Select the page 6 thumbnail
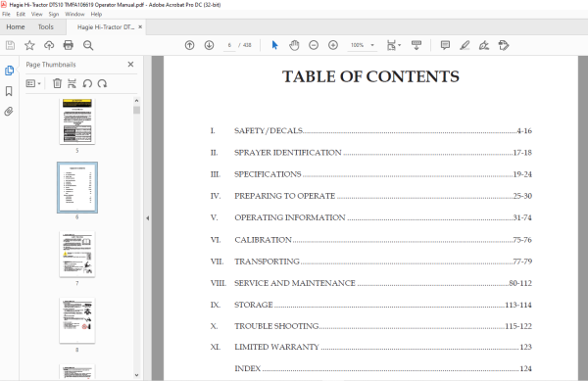The image size is (588, 381). click(x=77, y=187)
